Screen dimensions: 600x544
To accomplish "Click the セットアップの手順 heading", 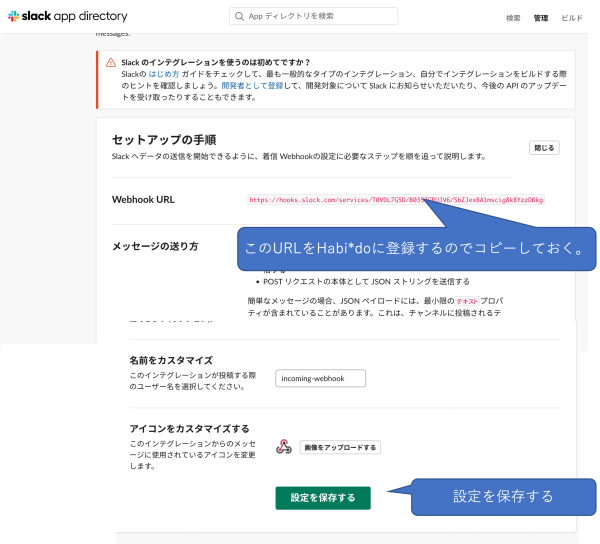I will 164,140.
